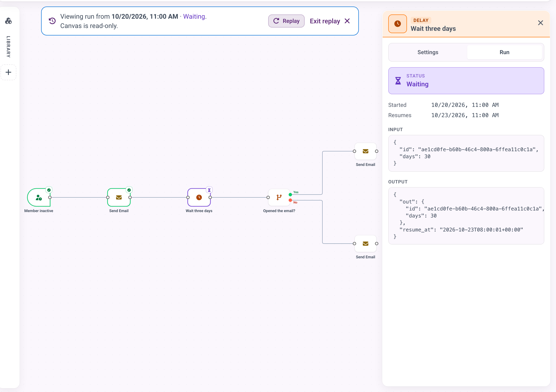
Task: Click the DELAY label badge
Action: [x=421, y=20]
